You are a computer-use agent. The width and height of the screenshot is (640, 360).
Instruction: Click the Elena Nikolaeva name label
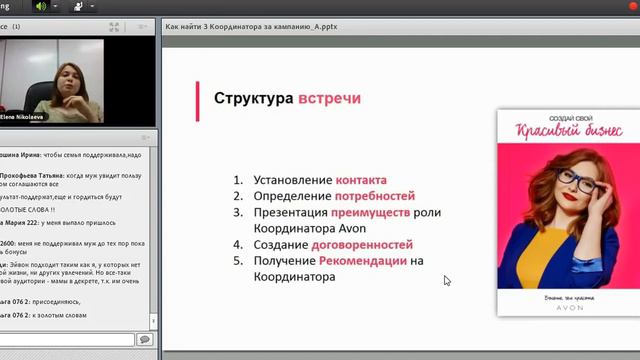coord(22,117)
